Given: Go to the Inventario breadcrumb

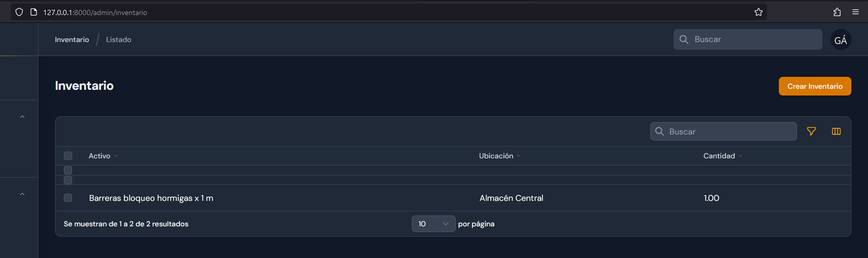Looking at the screenshot, I should (72, 39).
